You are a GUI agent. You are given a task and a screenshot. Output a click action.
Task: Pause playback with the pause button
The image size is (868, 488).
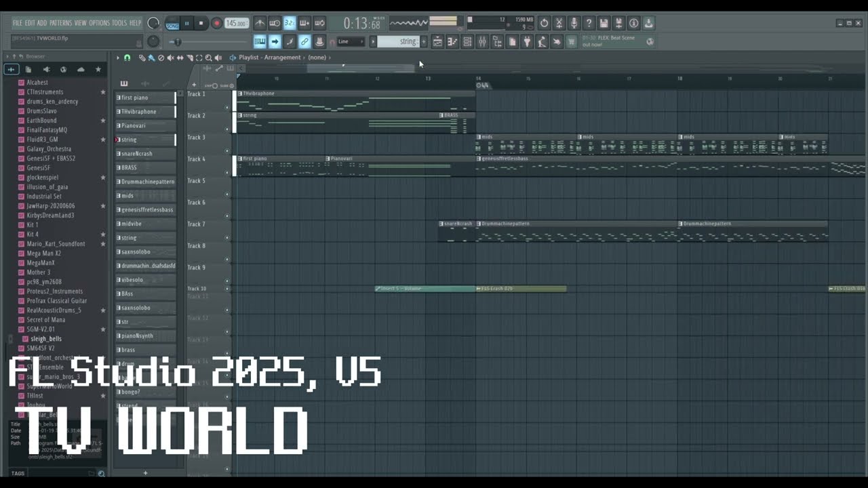pos(187,24)
